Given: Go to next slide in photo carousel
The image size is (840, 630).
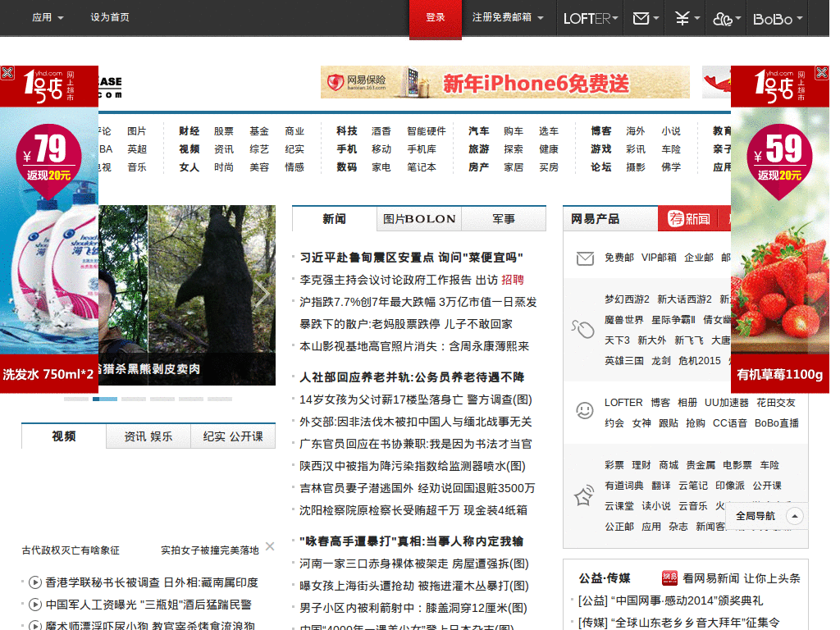Looking at the screenshot, I should pos(262,294).
